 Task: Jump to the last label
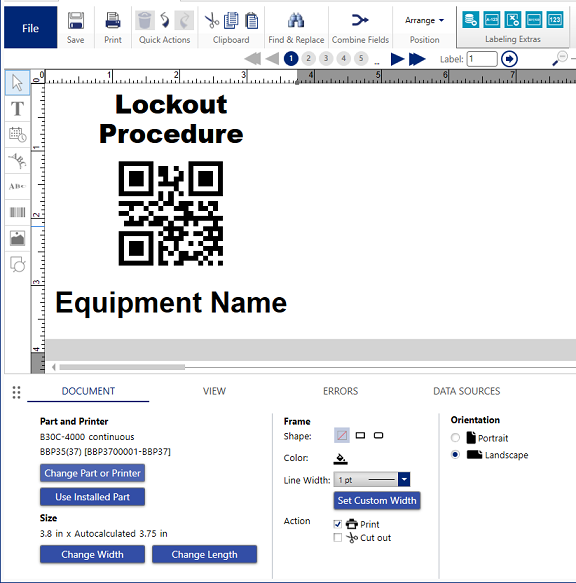pyautogui.click(x=417, y=59)
